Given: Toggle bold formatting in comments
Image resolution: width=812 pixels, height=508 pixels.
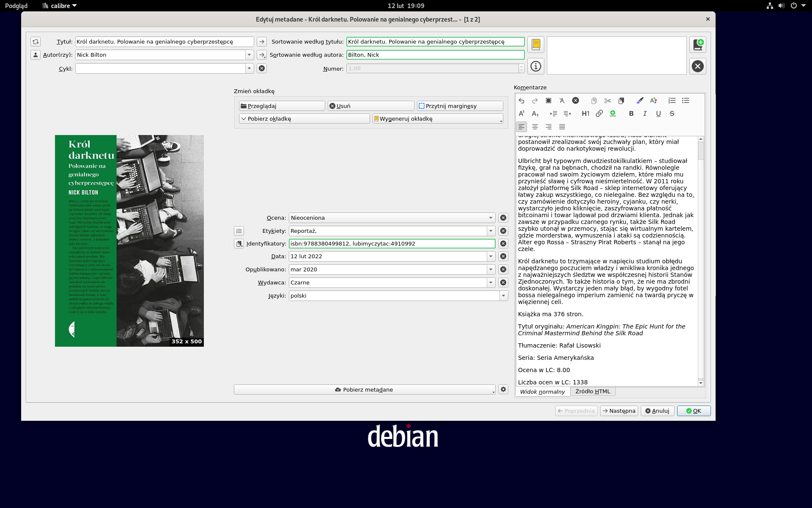Looking at the screenshot, I should click(631, 113).
